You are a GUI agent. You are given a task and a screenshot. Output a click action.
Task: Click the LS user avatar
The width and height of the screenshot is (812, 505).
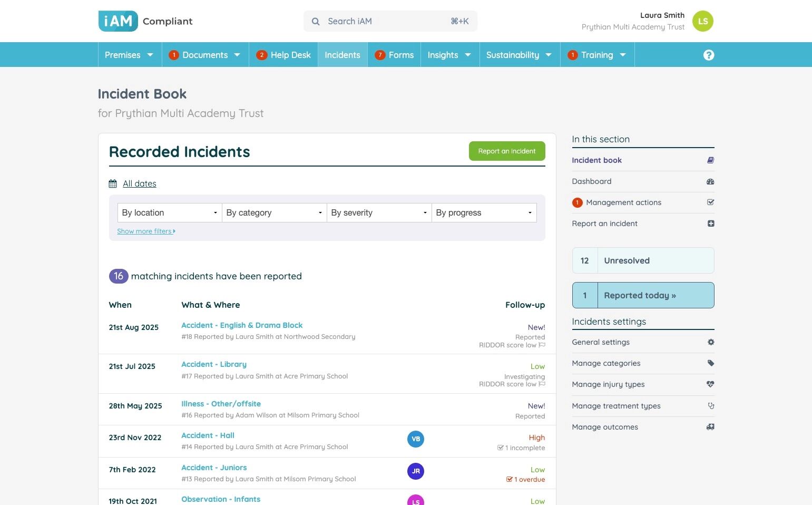703,21
